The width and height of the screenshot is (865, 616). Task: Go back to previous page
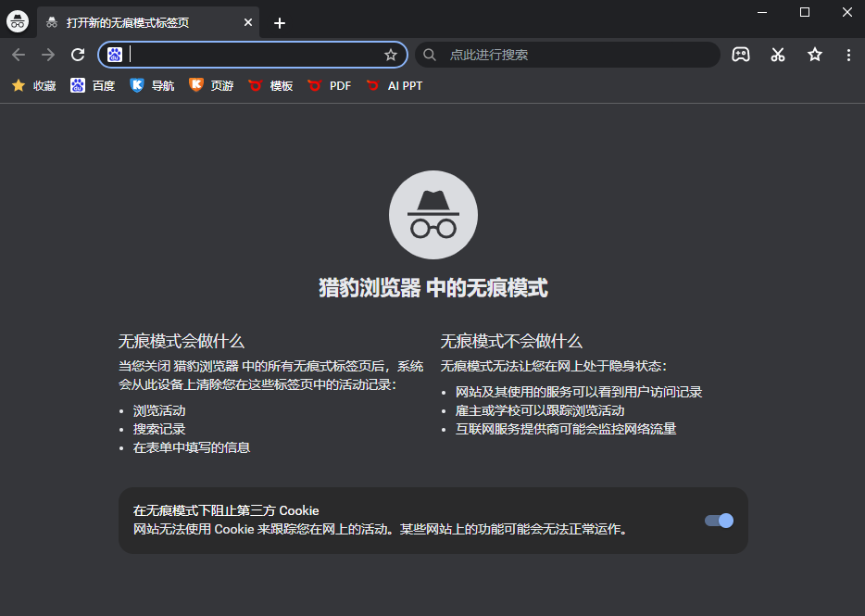(19, 55)
